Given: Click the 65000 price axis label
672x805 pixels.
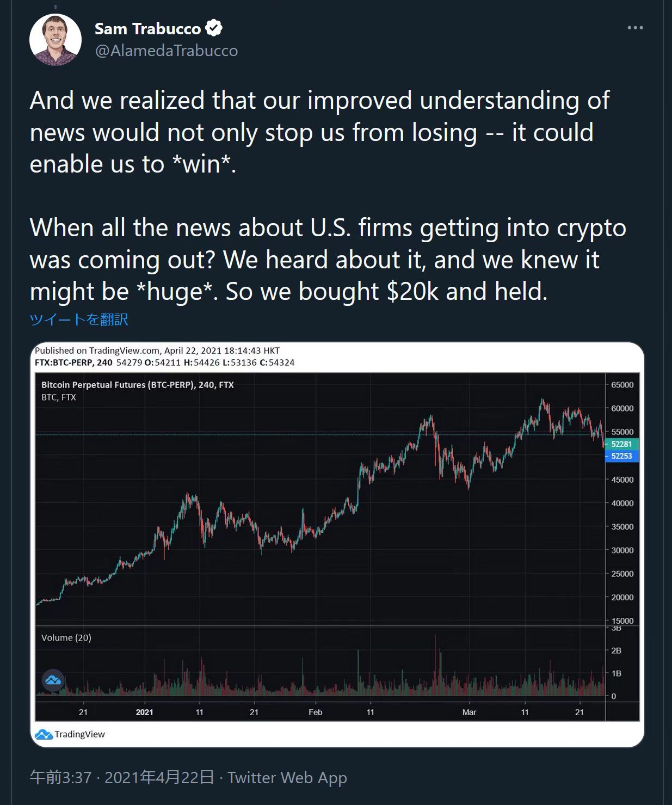Looking at the screenshot, I should click(x=622, y=385).
